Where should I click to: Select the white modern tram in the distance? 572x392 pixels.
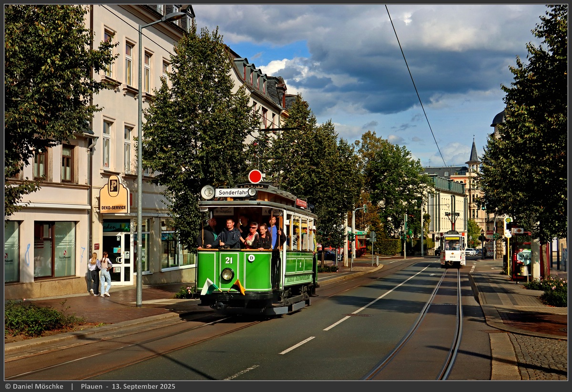coord(452,248)
